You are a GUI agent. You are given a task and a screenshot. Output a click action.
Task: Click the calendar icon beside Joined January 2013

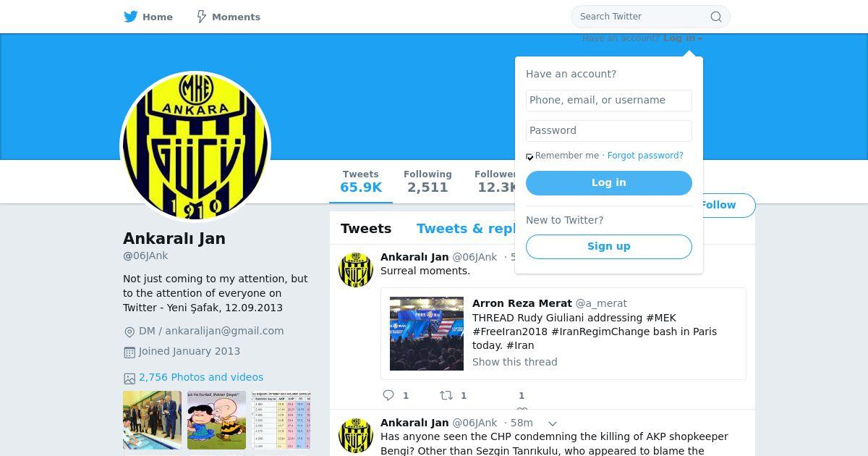[129, 352]
